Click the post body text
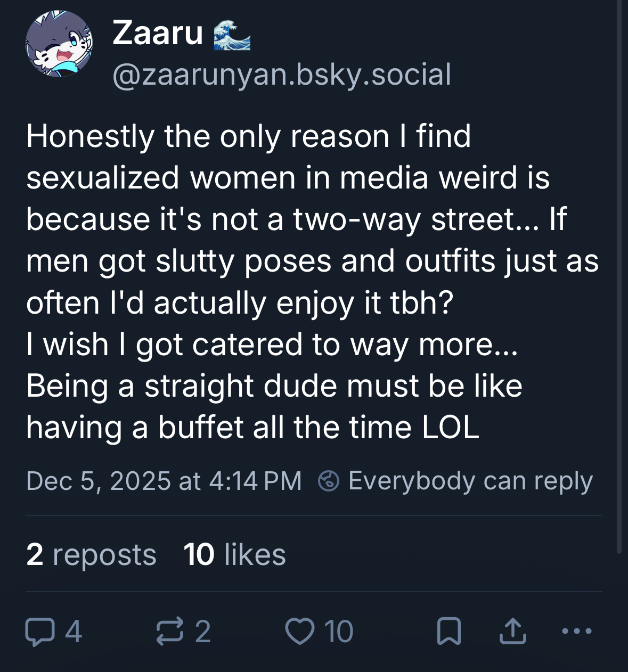Image resolution: width=628 pixels, height=672 pixels. (x=298, y=281)
